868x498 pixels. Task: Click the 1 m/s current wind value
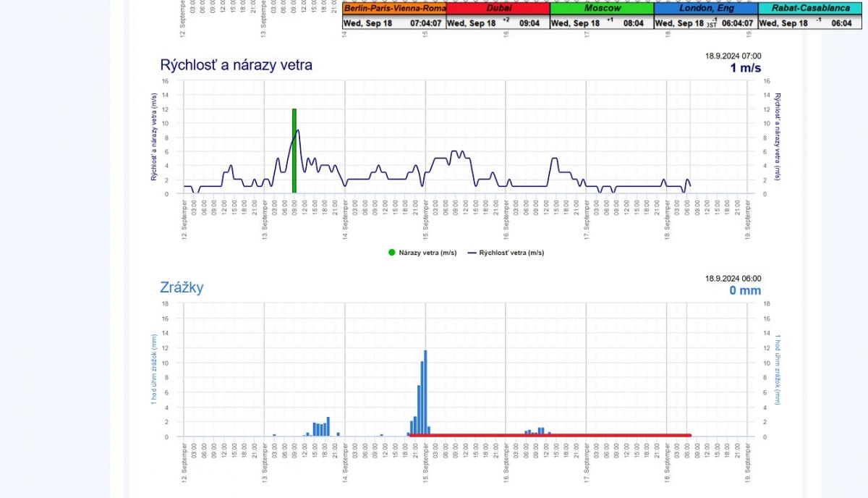[x=745, y=68]
